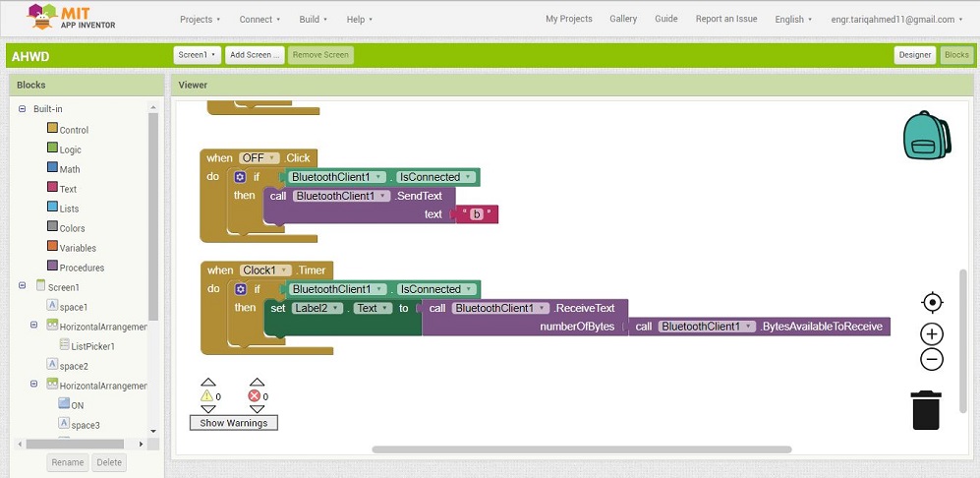Click the Rename button
This screenshot has width=980, height=478.
point(68,462)
